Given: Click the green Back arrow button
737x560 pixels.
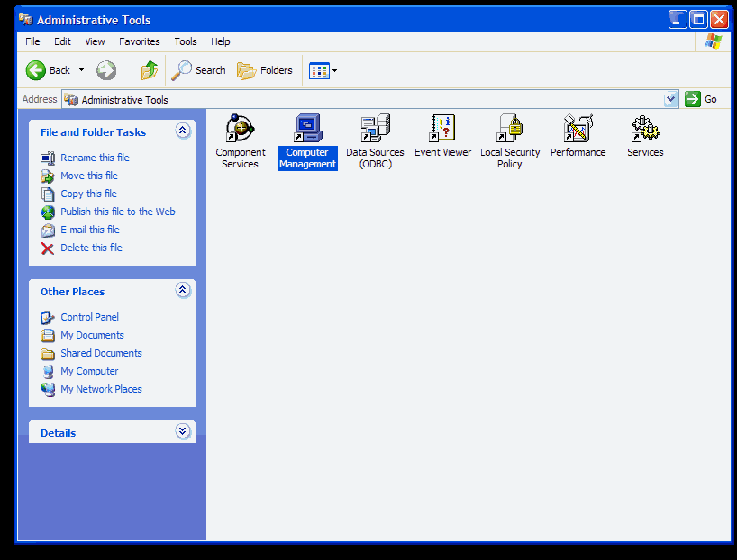Looking at the screenshot, I should coord(36,70).
